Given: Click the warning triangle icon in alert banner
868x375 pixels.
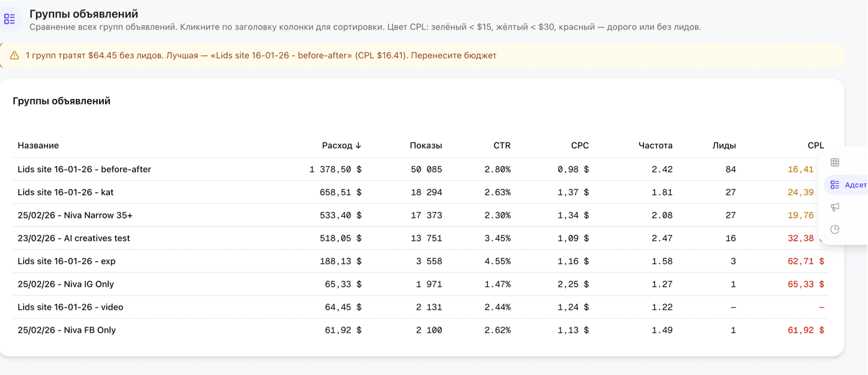Looking at the screenshot, I should pyautogui.click(x=14, y=55).
